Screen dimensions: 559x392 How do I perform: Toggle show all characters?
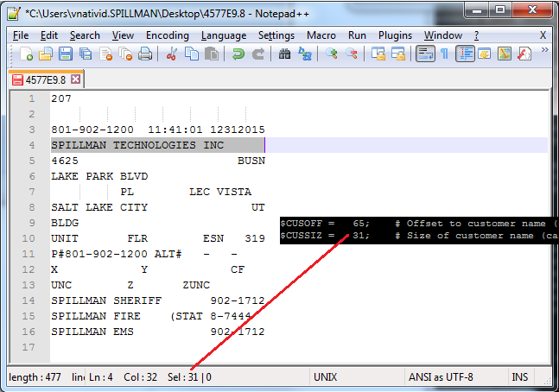[444, 54]
